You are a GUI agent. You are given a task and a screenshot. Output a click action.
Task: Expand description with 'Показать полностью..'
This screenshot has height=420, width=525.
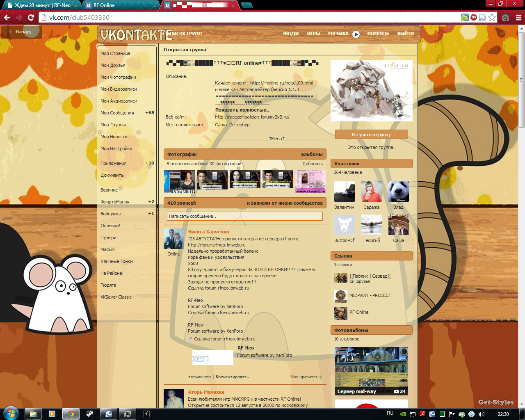click(x=242, y=110)
